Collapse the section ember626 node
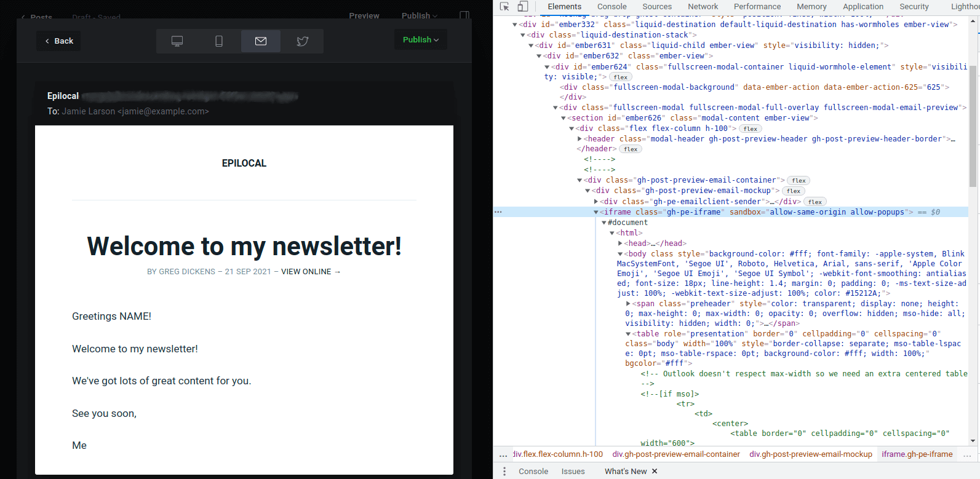980x479 pixels. pos(563,119)
